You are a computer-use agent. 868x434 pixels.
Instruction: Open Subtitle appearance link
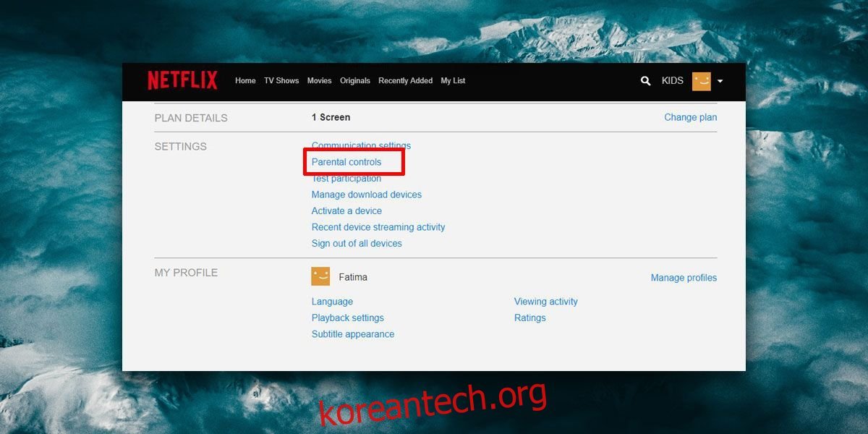coord(353,334)
